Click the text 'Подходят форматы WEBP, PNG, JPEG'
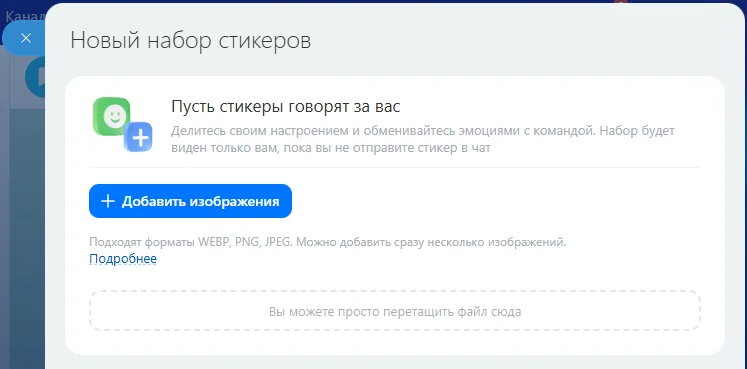This screenshot has height=369, width=747. 192,242
